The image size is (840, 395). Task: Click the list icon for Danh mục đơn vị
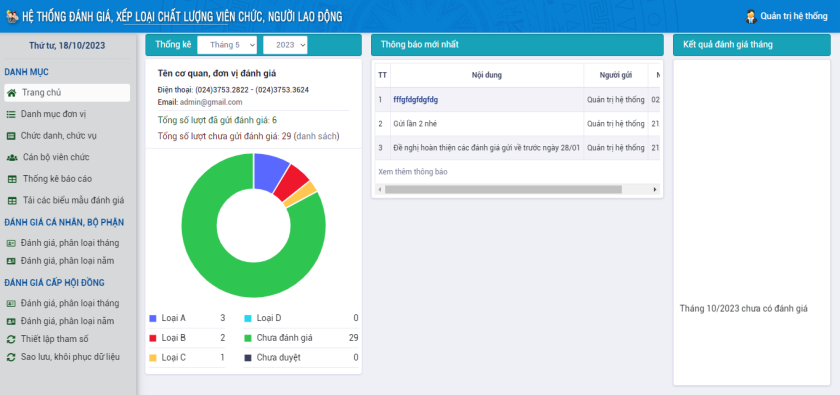tap(11, 114)
